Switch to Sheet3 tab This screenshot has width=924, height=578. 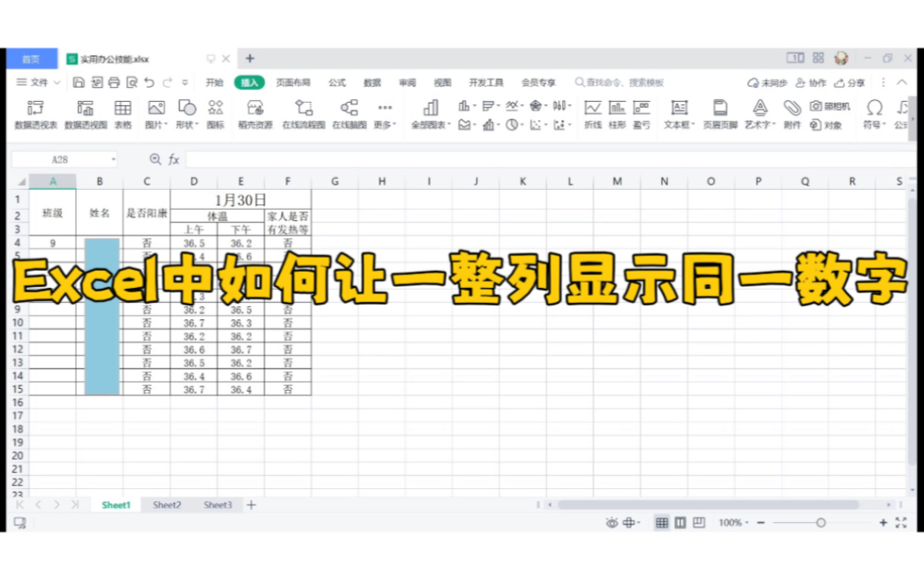tap(217, 505)
